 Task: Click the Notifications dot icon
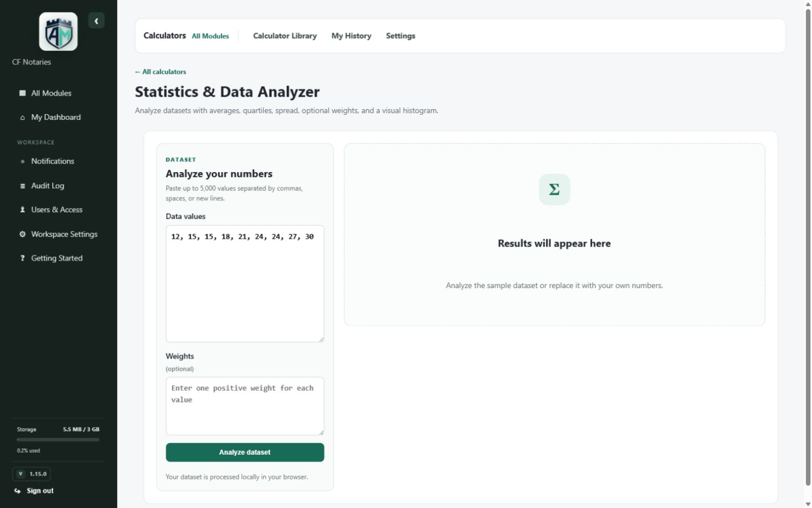click(x=23, y=161)
